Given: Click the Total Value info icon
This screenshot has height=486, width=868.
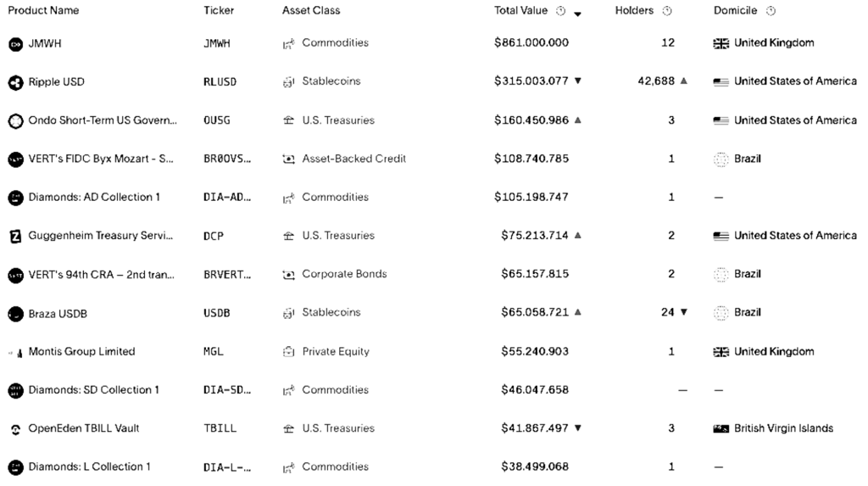Looking at the screenshot, I should 560,11.
